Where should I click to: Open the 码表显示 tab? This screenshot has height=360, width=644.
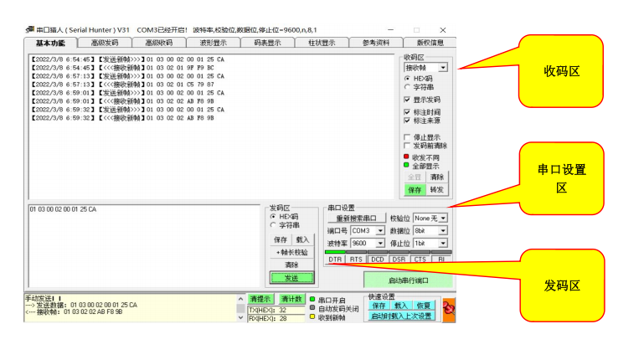[267, 43]
